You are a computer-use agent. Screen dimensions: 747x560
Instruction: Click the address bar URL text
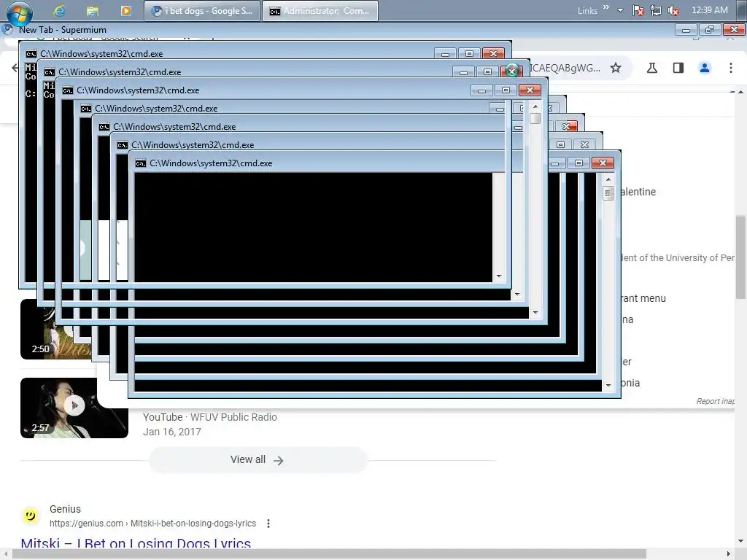(x=565, y=68)
